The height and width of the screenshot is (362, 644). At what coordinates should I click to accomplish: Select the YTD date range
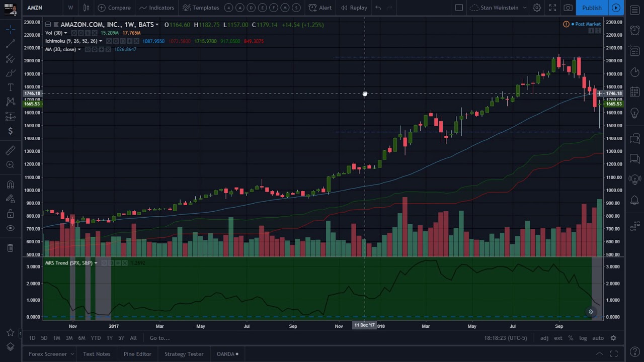(96, 338)
